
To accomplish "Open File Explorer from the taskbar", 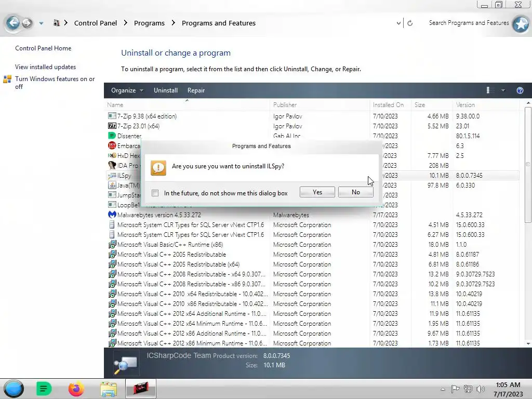I will tap(108, 389).
